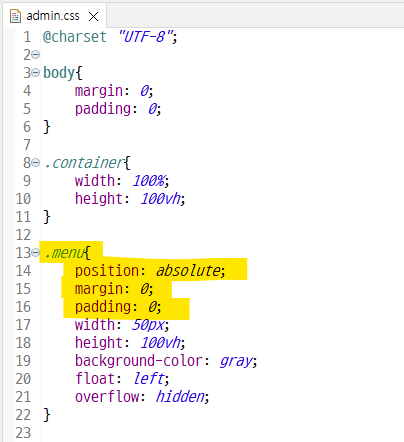Click the background-color property
Viewport: 404px width, 442px height.
(139, 361)
